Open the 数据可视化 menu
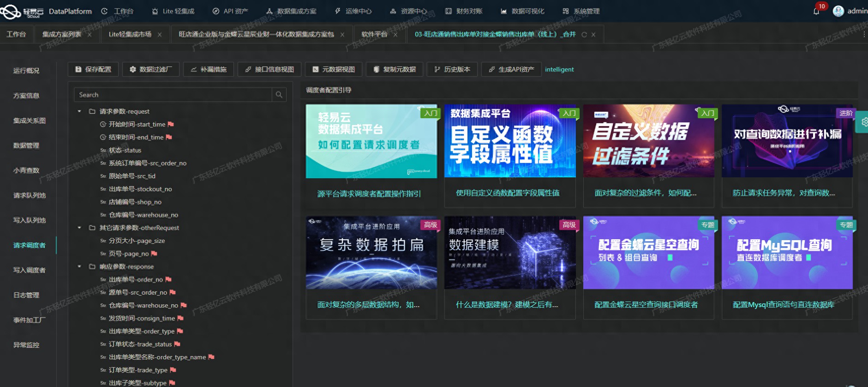Viewport: 868px width, 387px height. click(522, 11)
